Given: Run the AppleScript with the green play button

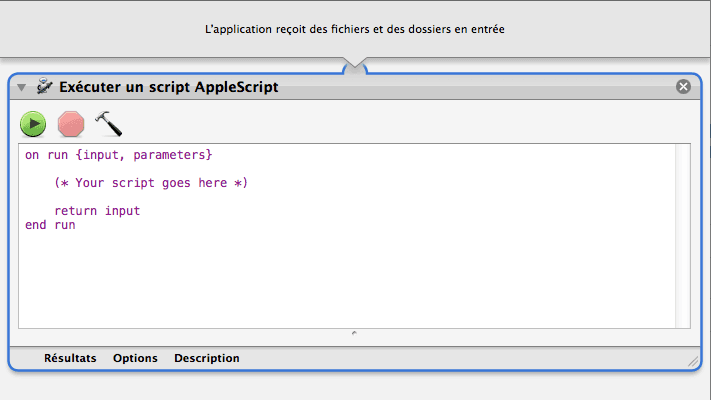Looking at the screenshot, I should coord(33,124).
